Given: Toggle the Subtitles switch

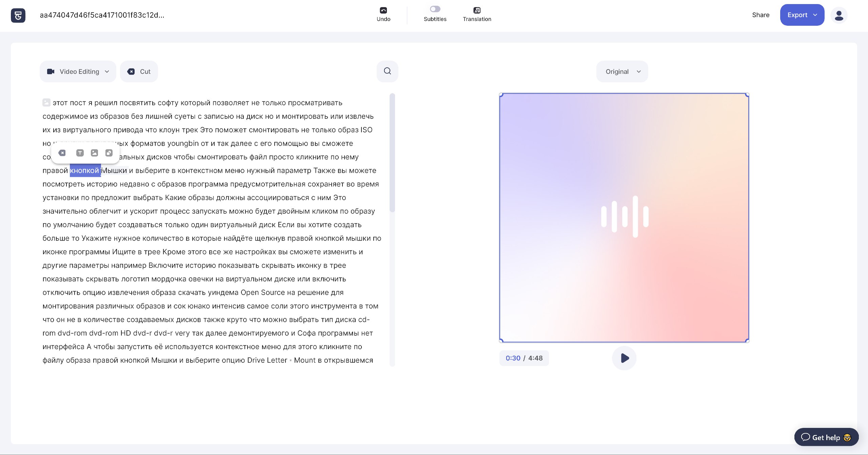Looking at the screenshot, I should pos(435,9).
